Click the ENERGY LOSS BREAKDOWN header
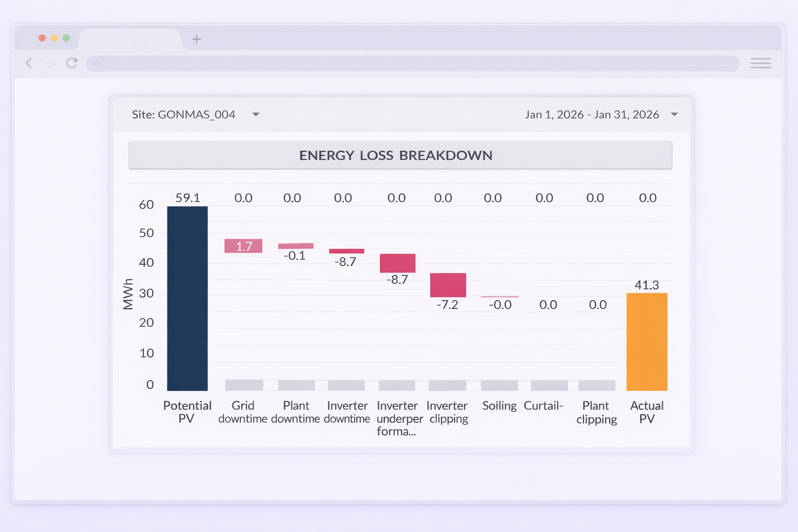This screenshot has width=798, height=532. (x=401, y=155)
